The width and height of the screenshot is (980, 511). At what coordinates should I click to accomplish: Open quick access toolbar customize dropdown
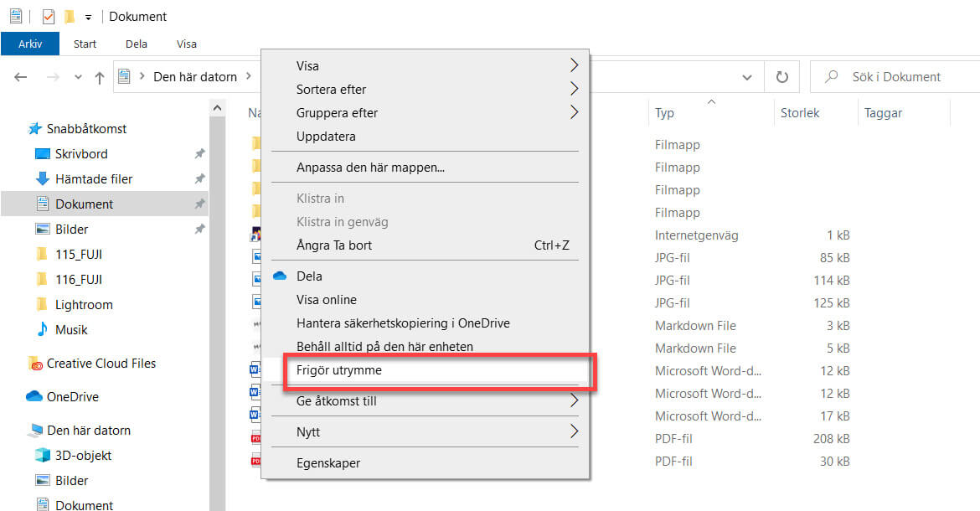[88, 17]
